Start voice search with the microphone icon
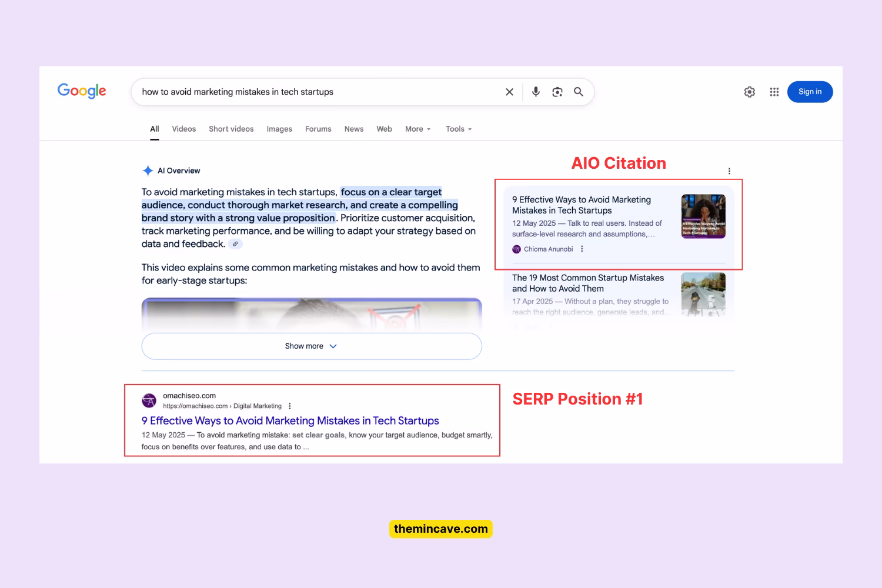This screenshot has width=882, height=588. tap(536, 92)
